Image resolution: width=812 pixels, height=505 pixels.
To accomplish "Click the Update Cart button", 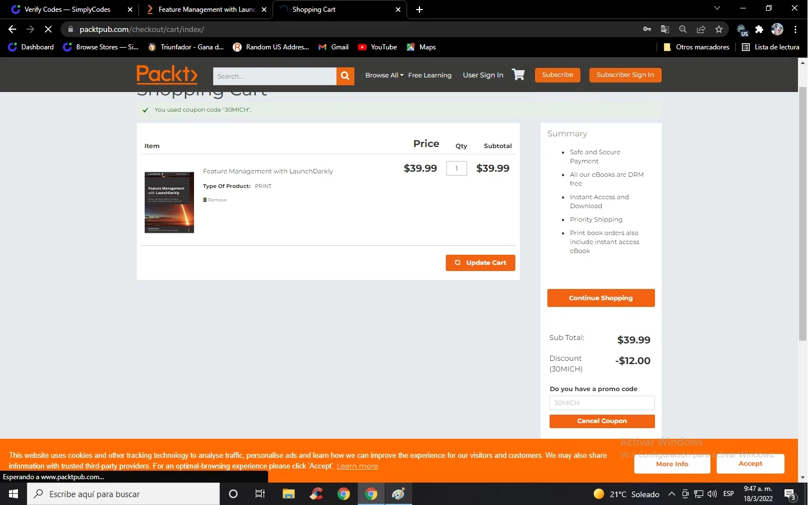I will click(480, 263).
